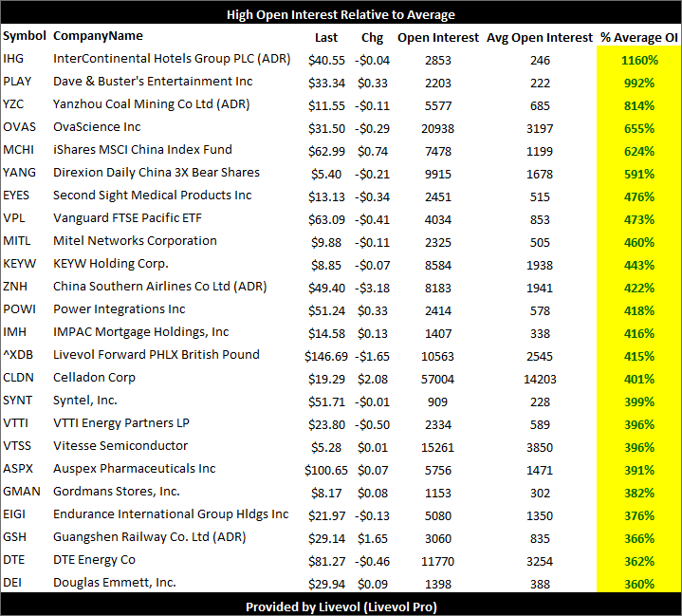Click IMPAC Mortgage Holdings, Inc name
This screenshot has width=682, height=616.
coord(141,331)
